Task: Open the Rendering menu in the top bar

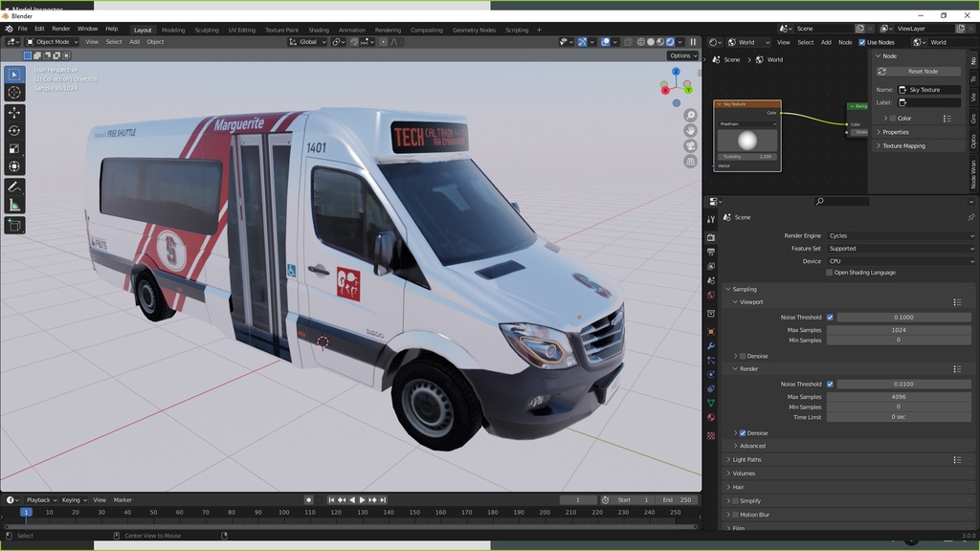Action: [388, 30]
